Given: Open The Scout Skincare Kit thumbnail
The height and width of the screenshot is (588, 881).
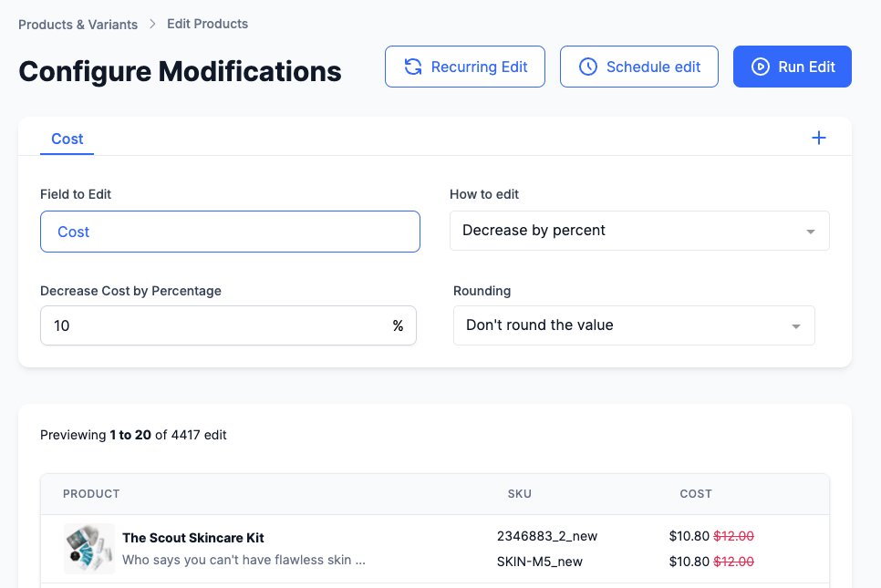Looking at the screenshot, I should 88,549.
